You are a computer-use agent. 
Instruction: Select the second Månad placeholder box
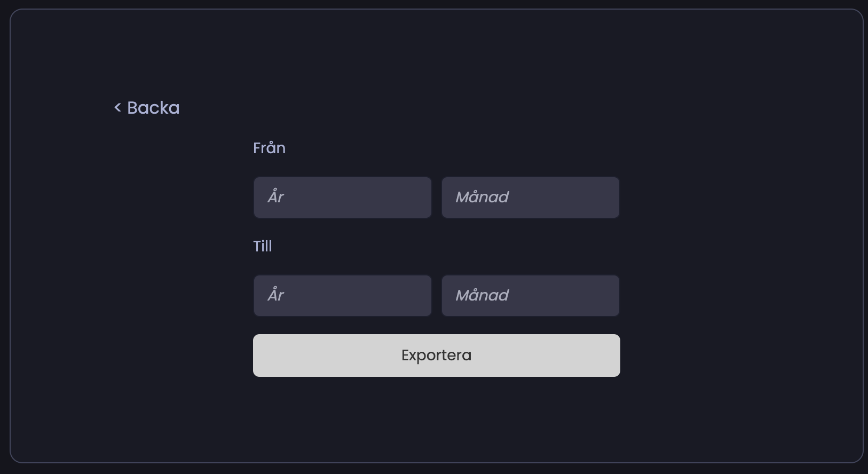[x=530, y=296]
